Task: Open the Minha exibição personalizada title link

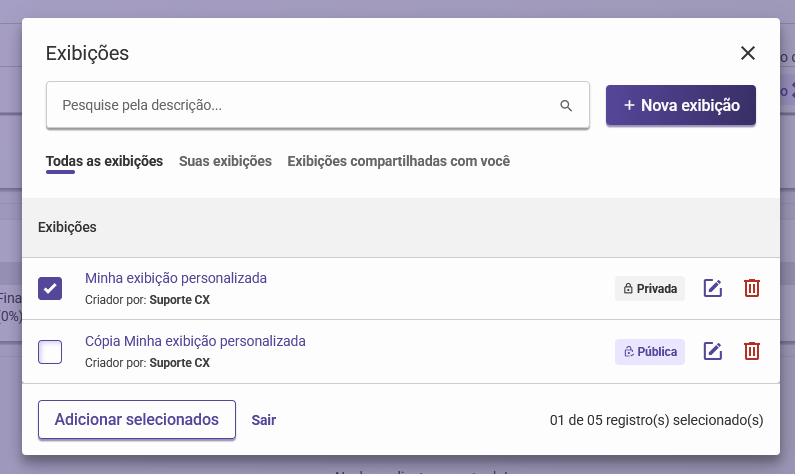Action: point(176,278)
